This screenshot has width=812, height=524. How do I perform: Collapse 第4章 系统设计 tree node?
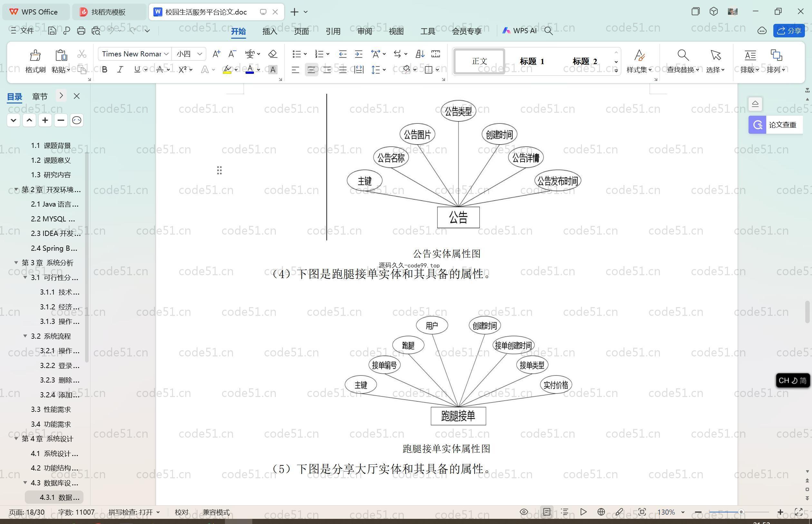(16, 439)
